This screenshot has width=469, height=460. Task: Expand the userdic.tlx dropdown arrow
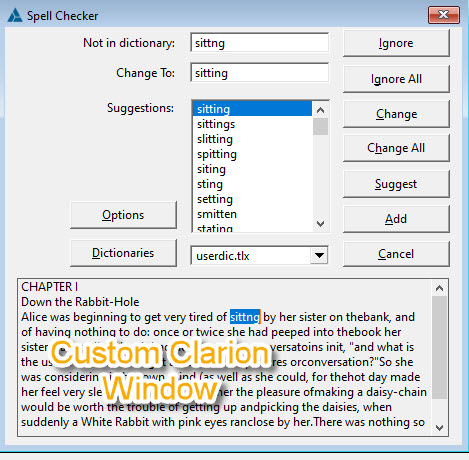pos(319,256)
